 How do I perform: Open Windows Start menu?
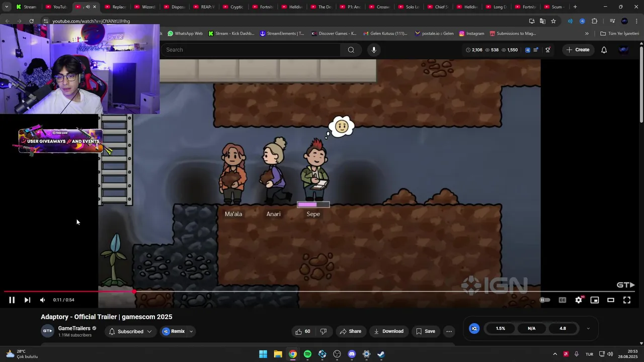point(263,354)
